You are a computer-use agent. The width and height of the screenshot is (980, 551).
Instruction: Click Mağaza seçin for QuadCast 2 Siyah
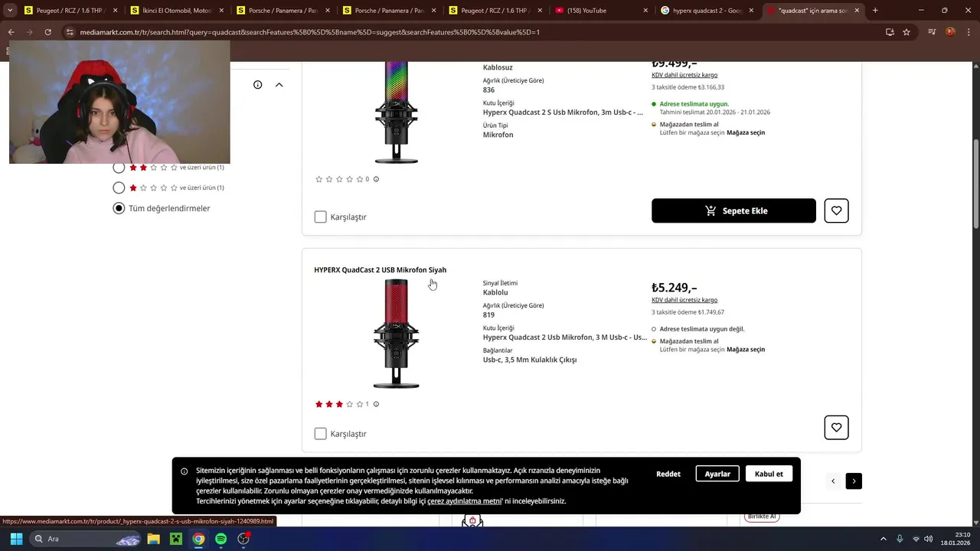pos(746,350)
